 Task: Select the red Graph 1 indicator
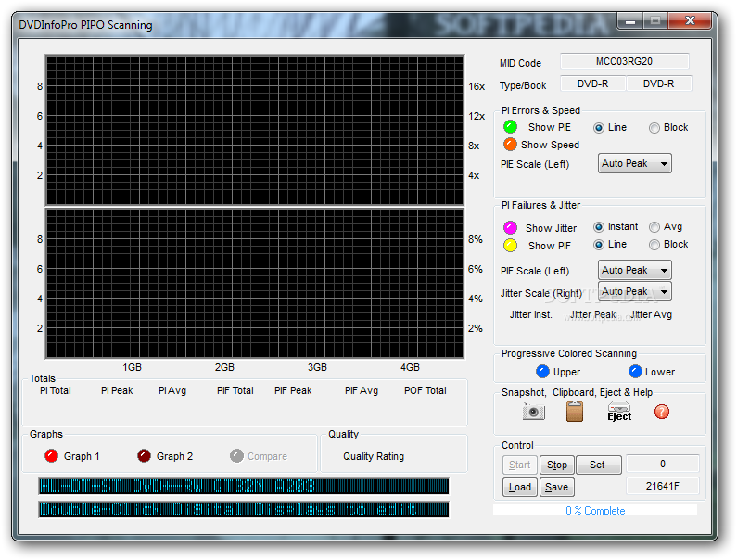click(x=51, y=455)
